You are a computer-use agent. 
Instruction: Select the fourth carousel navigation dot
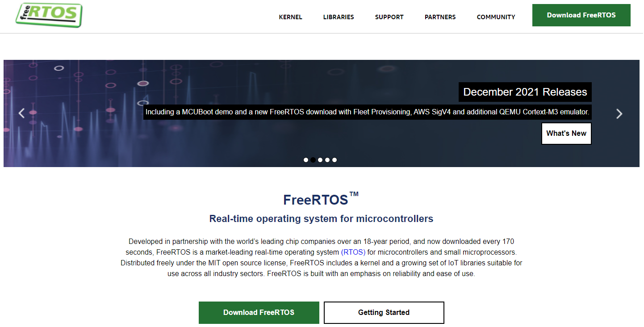(327, 159)
